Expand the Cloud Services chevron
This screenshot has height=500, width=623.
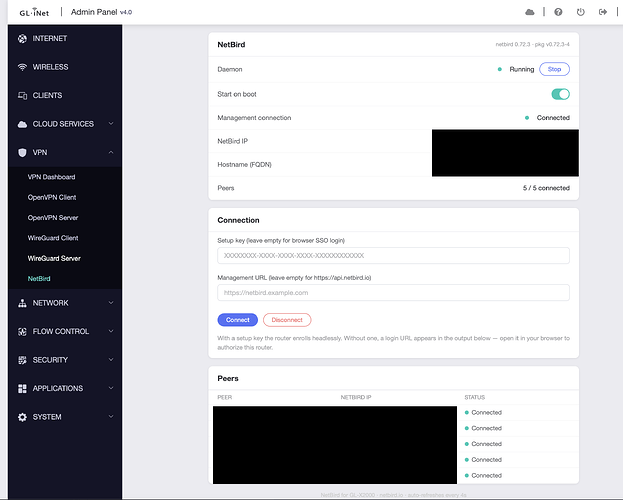coord(111,124)
